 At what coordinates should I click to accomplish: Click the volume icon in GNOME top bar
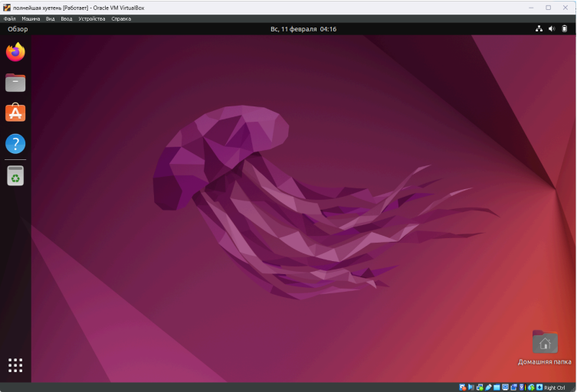click(x=552, y=28)
